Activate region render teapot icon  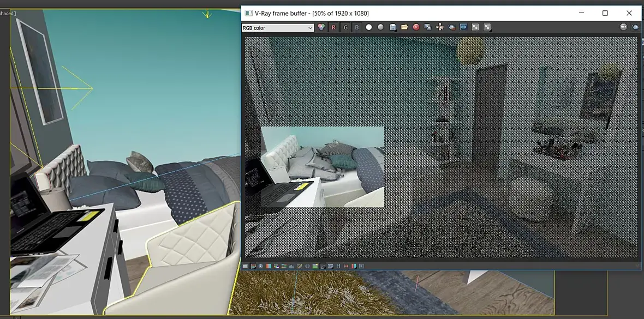pyautogui.click(x=452, y=27)
